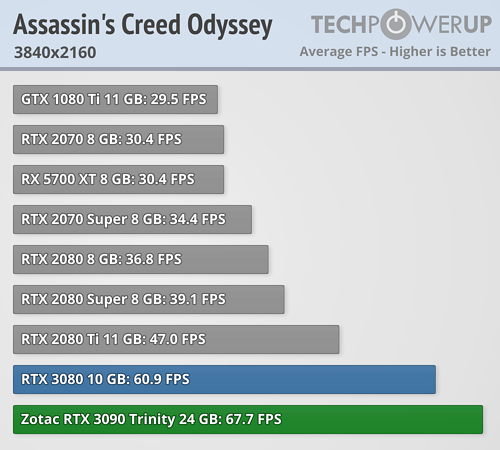The image size is (500, 450).
Task: Click the Average FPS - Higher is Better caption
Action: point(395,52)
